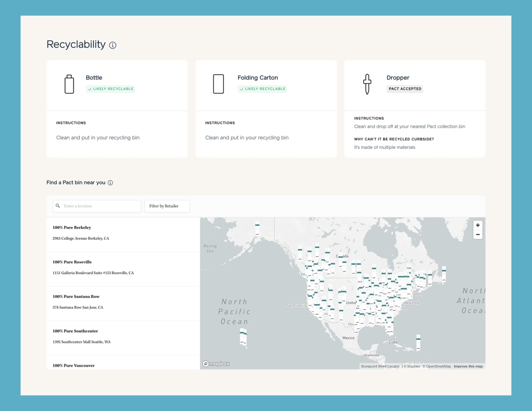Click the Alaska map pin
The image size is (532, 411).
257,228
